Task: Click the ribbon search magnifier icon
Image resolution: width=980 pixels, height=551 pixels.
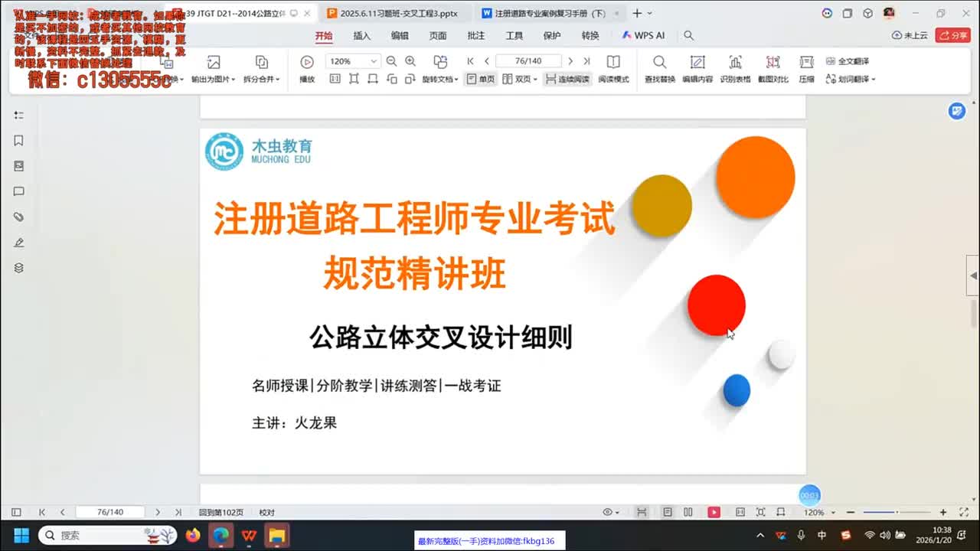Action: pos(688,35)
